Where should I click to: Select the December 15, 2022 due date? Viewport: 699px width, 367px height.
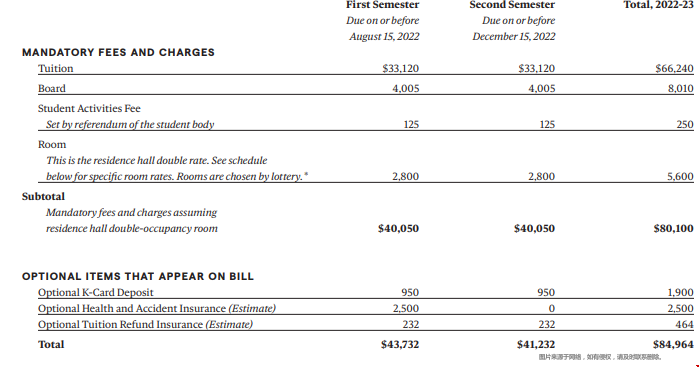coord(514,37)
